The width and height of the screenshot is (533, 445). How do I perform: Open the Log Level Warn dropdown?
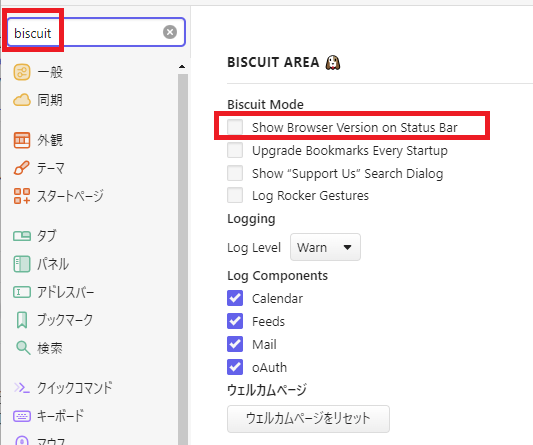tap(325, 247)
